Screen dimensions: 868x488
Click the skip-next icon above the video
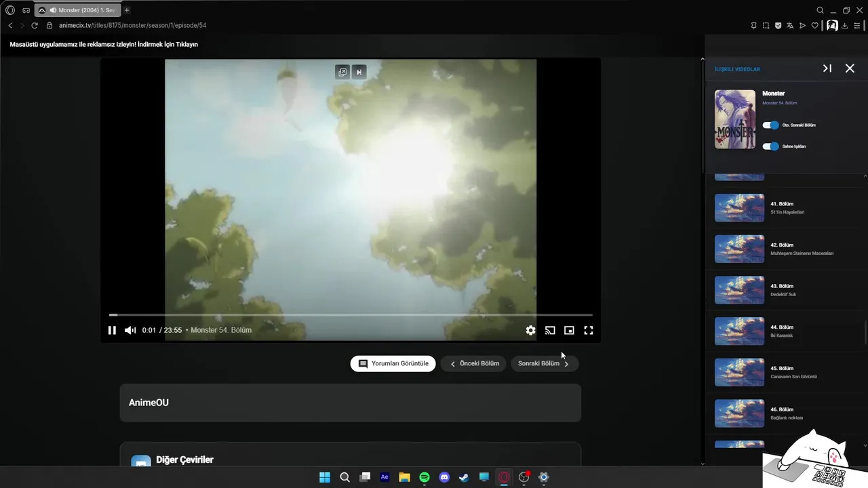tap(359, 72)
